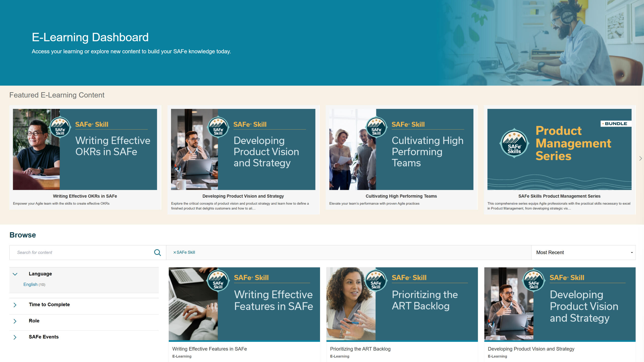The image size is (644, 362).
Task: Open the Most Recent sort dropdown
Action: click(x=583, y=252)
